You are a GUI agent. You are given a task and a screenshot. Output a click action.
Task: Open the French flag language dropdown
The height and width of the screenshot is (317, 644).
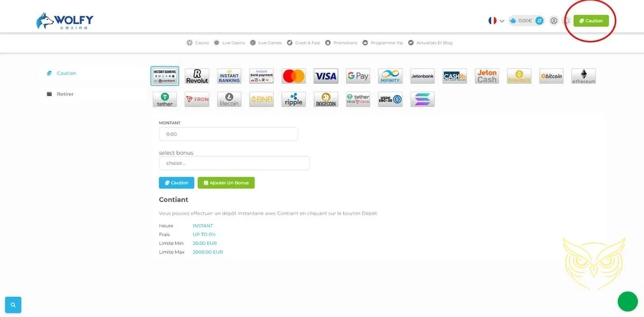coord(496,21)
